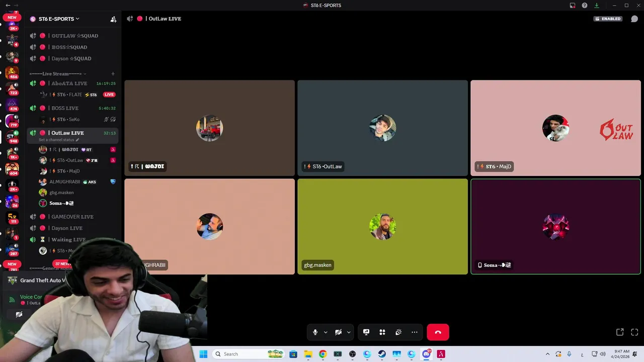Open File Explorer from taskbar
This screenshot has height=362, width=644.
click(x=308, y=354)
